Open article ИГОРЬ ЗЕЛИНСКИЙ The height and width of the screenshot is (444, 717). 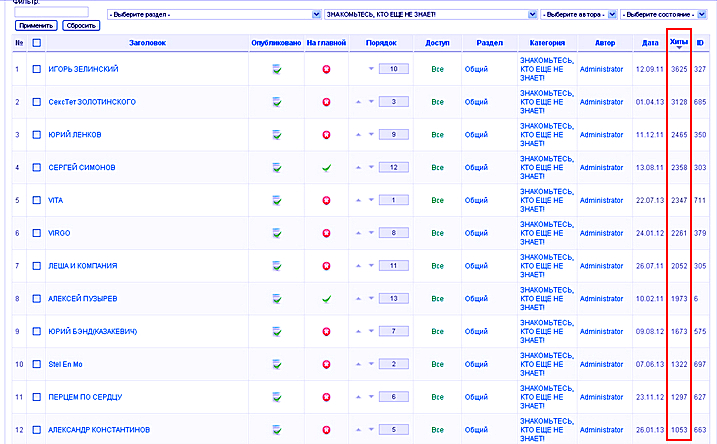(83, 69)
